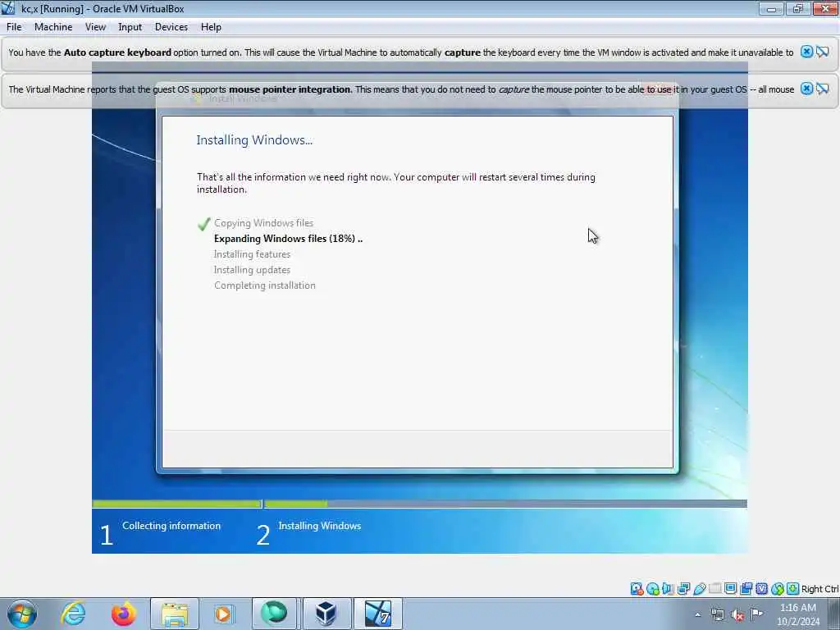
Task: Dismiss the mouse pointer integration notification
Action: coord(806,89)
